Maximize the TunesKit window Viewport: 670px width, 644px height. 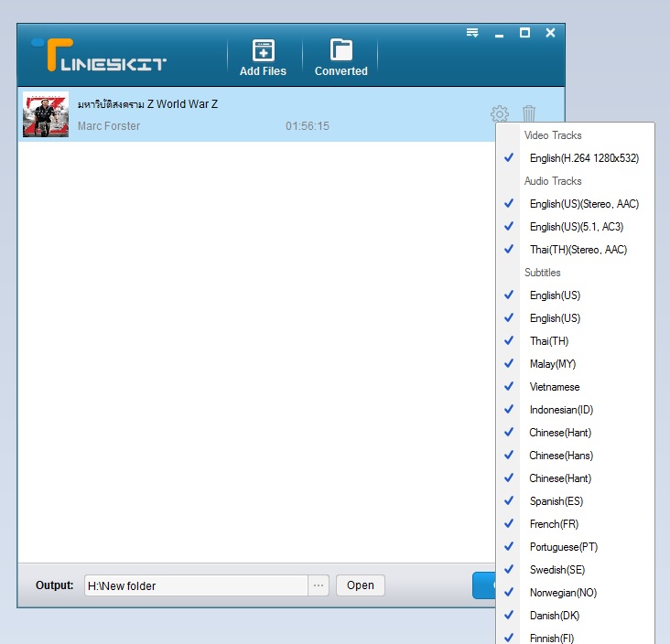[x=524, y=33]
